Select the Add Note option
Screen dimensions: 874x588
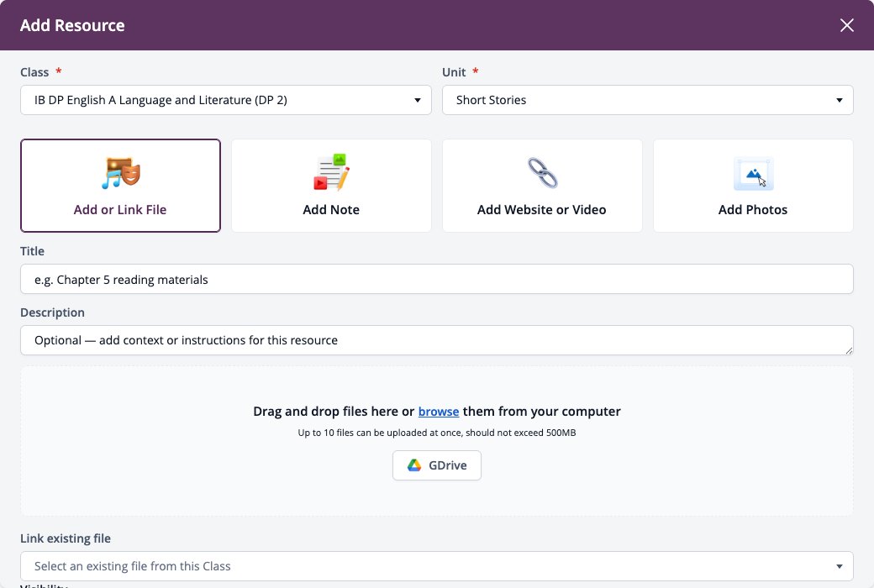pos(331,186)
